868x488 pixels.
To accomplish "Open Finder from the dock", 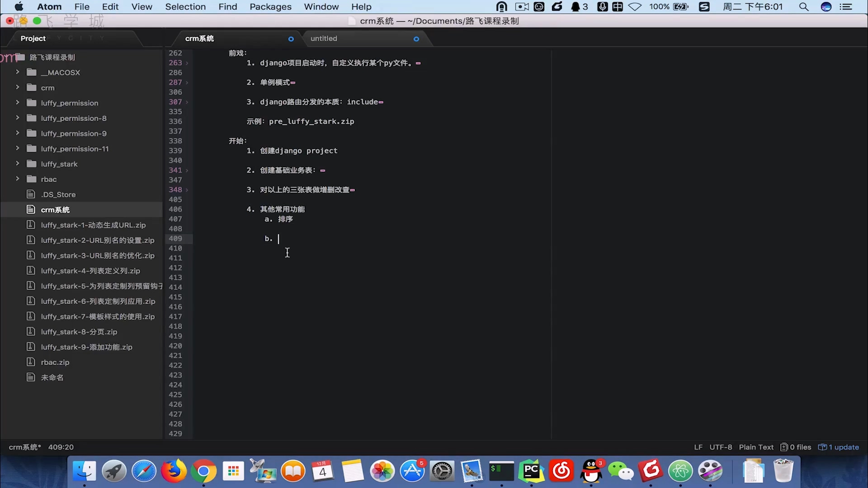I will [x=84, y=471].
